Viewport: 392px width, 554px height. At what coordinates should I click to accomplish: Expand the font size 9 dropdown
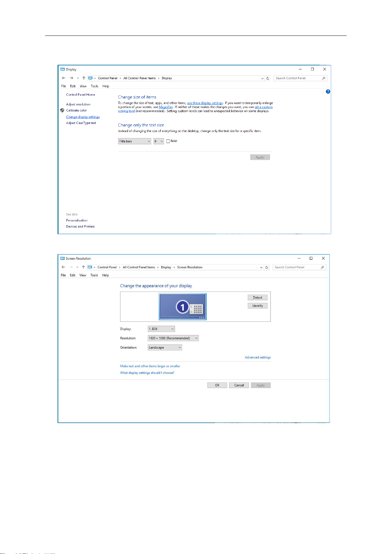click(159, 141)
